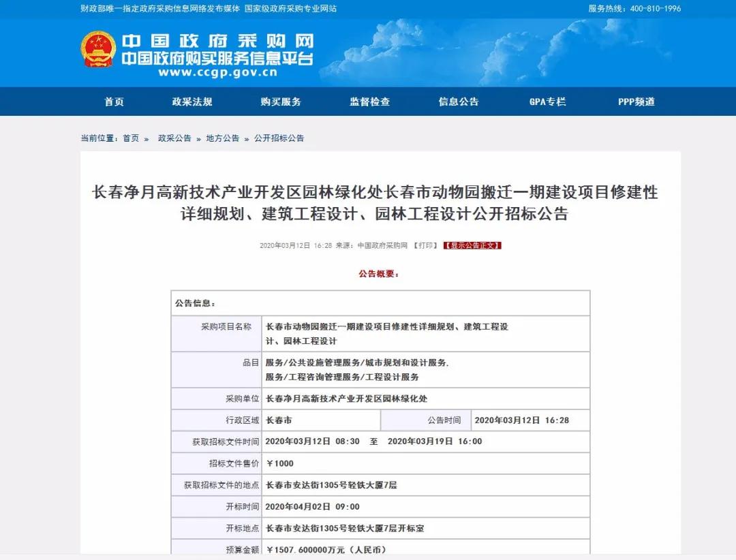Viewport: 736px width, 560px height.
Task: Click the 财政部唯一指定 top banner tagline
Action: [x=209, y=8]
